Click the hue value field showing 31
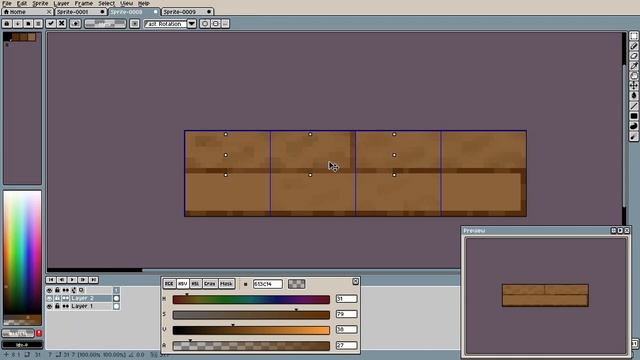Viewport: 640px width, 360px height. (347, 299)
